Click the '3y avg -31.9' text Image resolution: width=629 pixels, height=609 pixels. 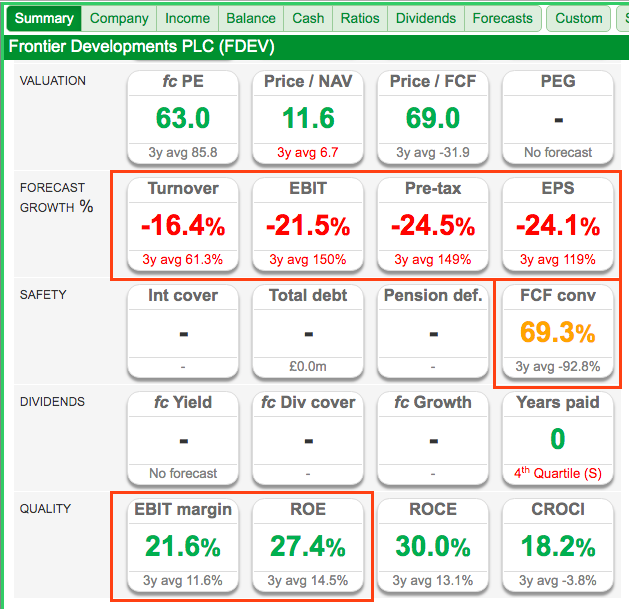click(433, 152)
